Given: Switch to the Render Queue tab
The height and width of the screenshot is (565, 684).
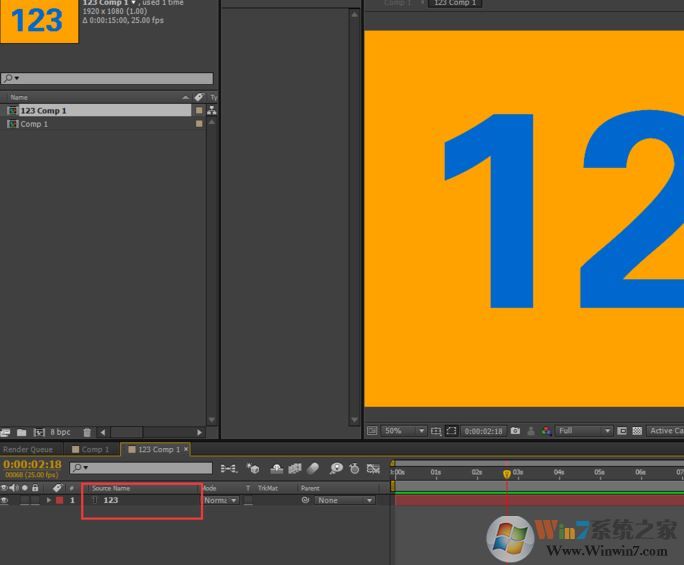Looking at the screenshot, I should pyautogui.click(x=28, y=450).
